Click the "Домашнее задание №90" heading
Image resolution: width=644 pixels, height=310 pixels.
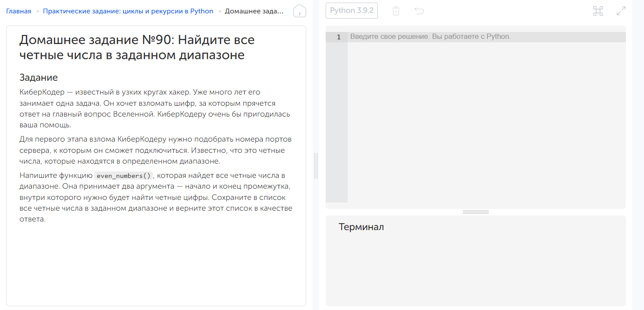[136, 47]
